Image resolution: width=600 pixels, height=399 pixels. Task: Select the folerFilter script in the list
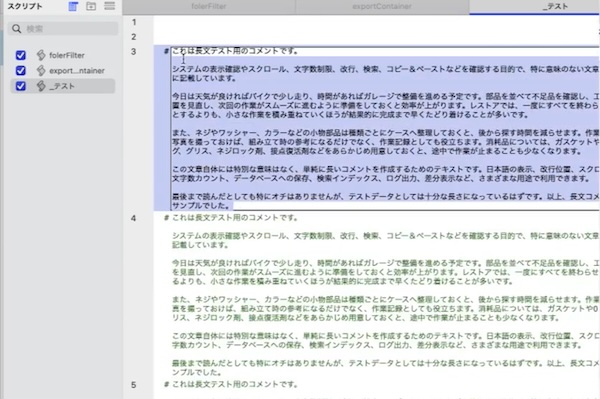tap(63, 55)
